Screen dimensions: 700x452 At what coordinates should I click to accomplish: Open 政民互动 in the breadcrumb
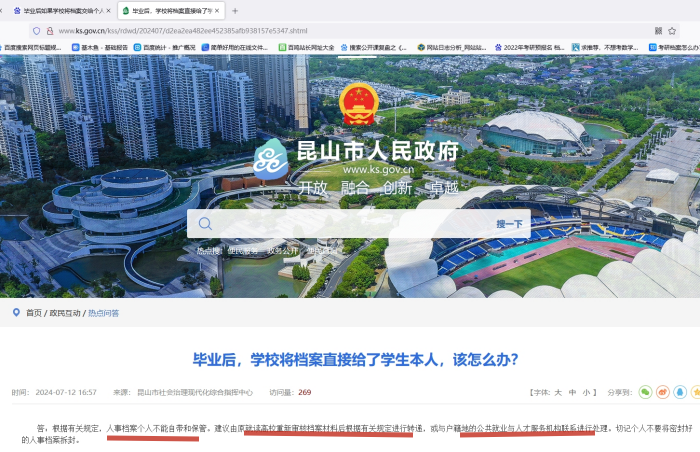(65, 313)
